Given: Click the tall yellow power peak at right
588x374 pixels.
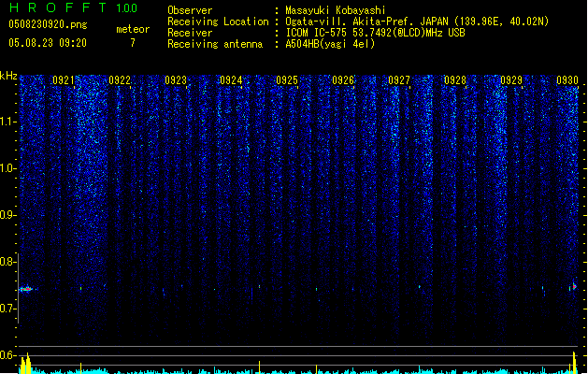Looking at the screenshot, I should 574,363.
